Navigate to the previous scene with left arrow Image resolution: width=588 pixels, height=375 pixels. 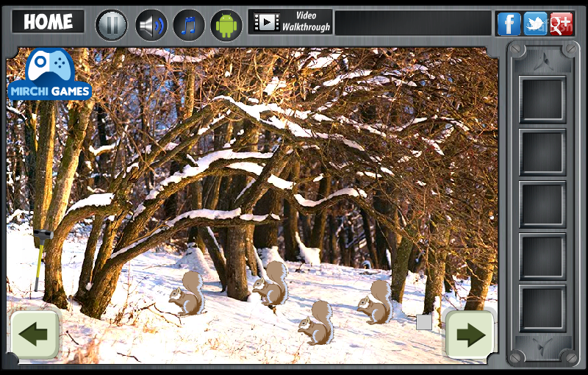[35, 333]
